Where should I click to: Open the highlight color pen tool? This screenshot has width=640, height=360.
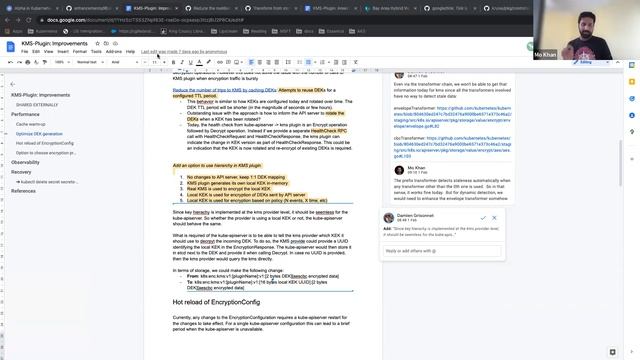click(209, 62)
